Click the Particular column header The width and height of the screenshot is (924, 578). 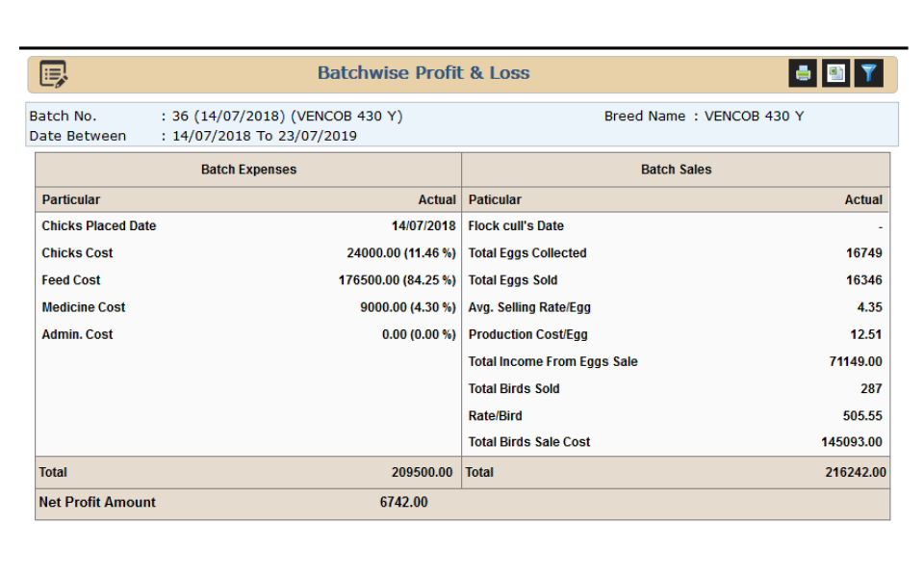tap(61, 198)
